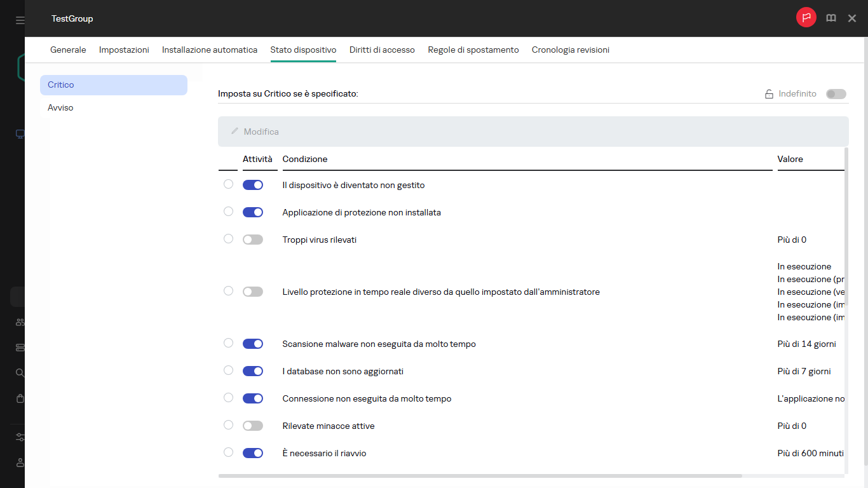Open the users icon in the sidebar
The height and width of the screenshot is (488, 868).
point(19,322)
